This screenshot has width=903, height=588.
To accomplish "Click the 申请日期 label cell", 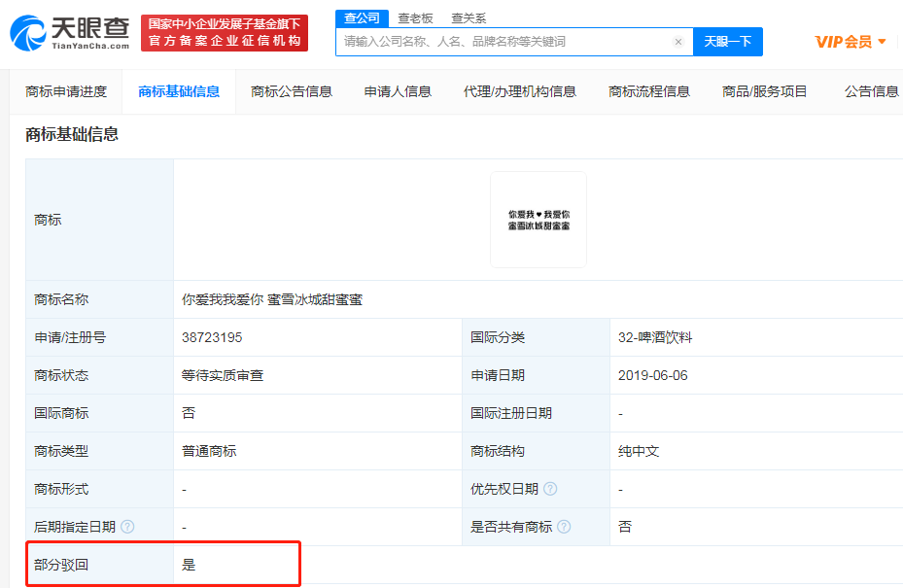I will pyautogui.click(x=536, y=375).
